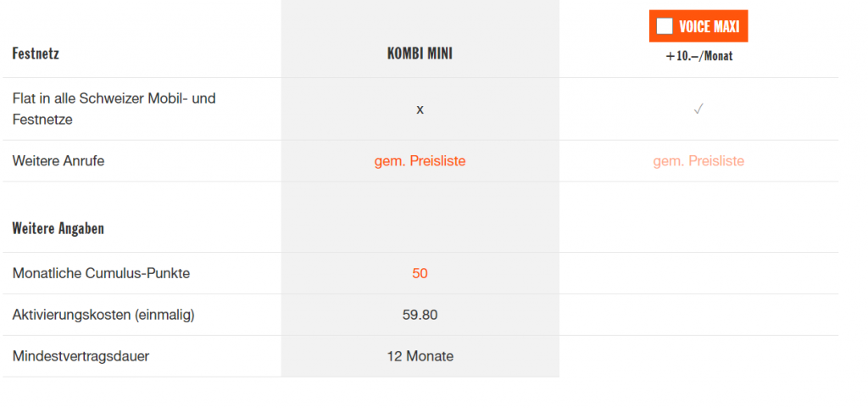868x408 pixels.
Task: Click the x mark in Kombi Mini column
Action: click(420, 109)
